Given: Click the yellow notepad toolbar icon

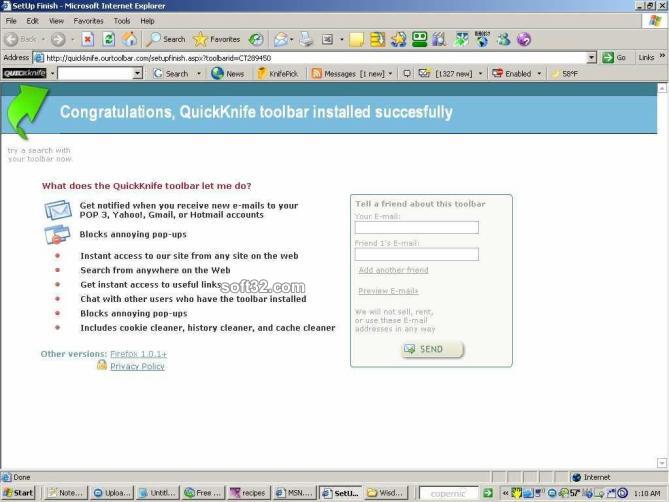Looking at the screenshot, I should pos(356,39).
